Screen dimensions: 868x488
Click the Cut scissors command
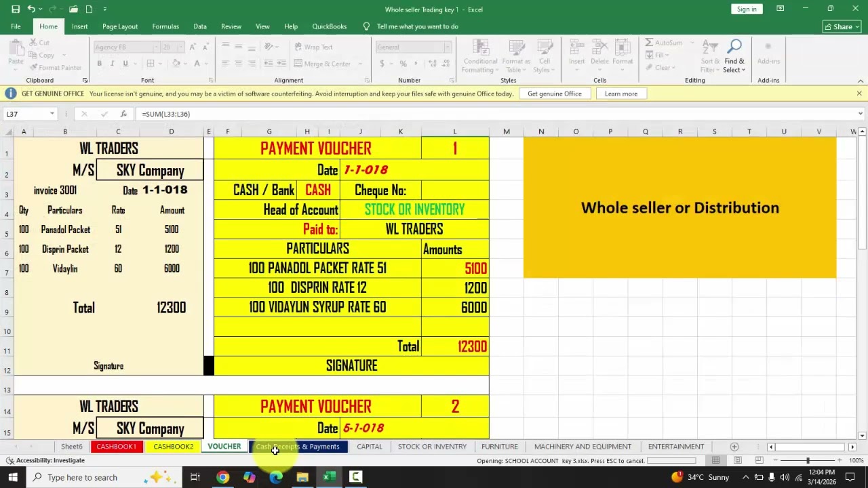pos(39,43)
